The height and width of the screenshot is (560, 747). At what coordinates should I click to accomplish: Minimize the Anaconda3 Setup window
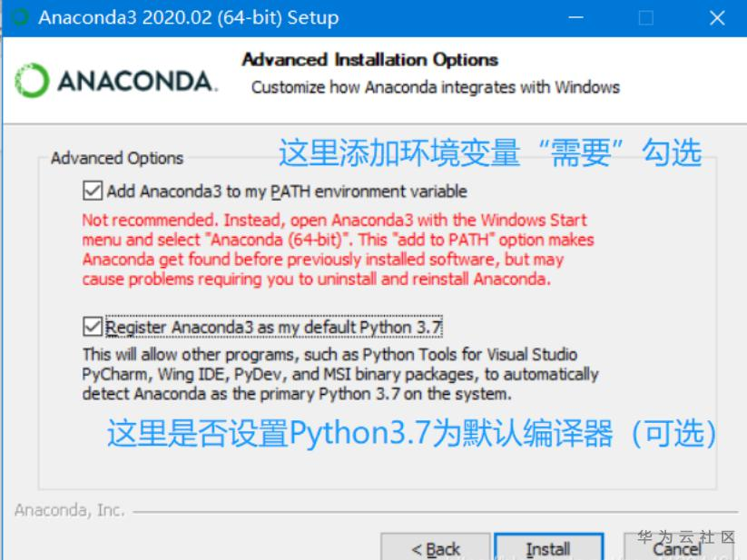576,17
